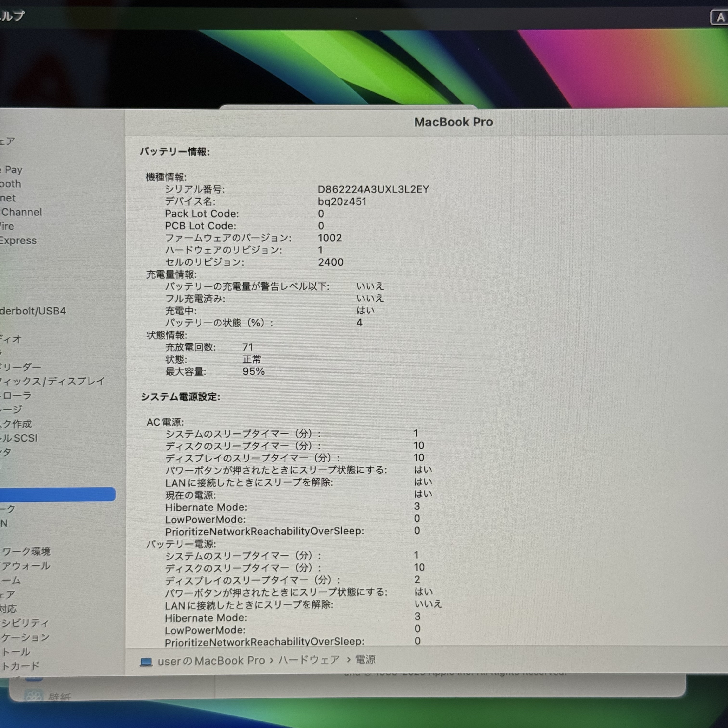Select the Parallel SCSI sidebar item

(x=19, y=438)
